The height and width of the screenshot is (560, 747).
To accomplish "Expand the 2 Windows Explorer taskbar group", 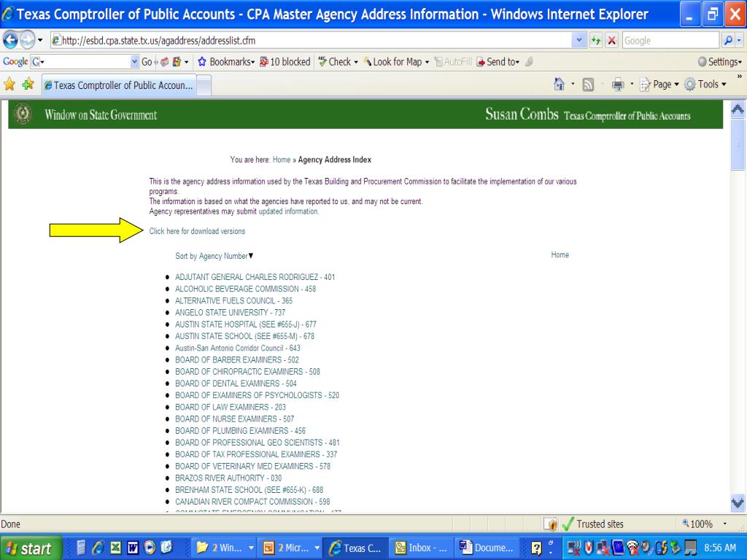I will coord(224,548).
